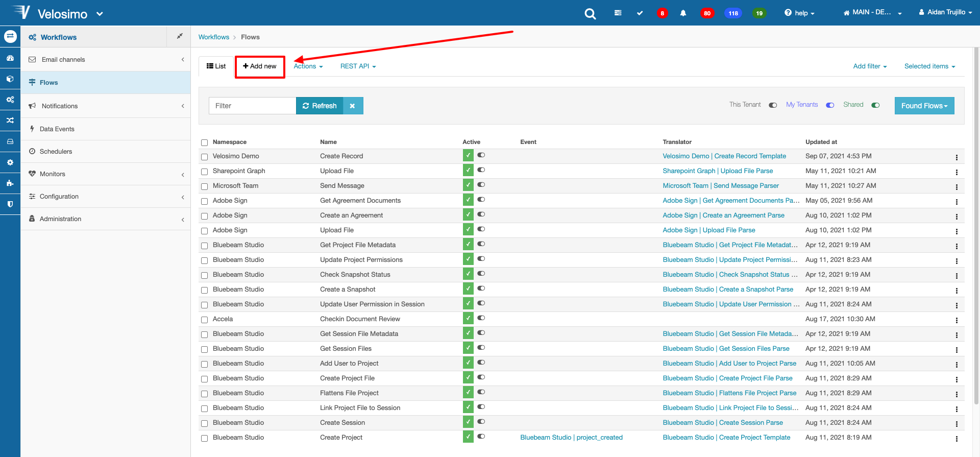
Task: Toggle the Shared switch
Action: pyautogui.click(x=875, y=105)
